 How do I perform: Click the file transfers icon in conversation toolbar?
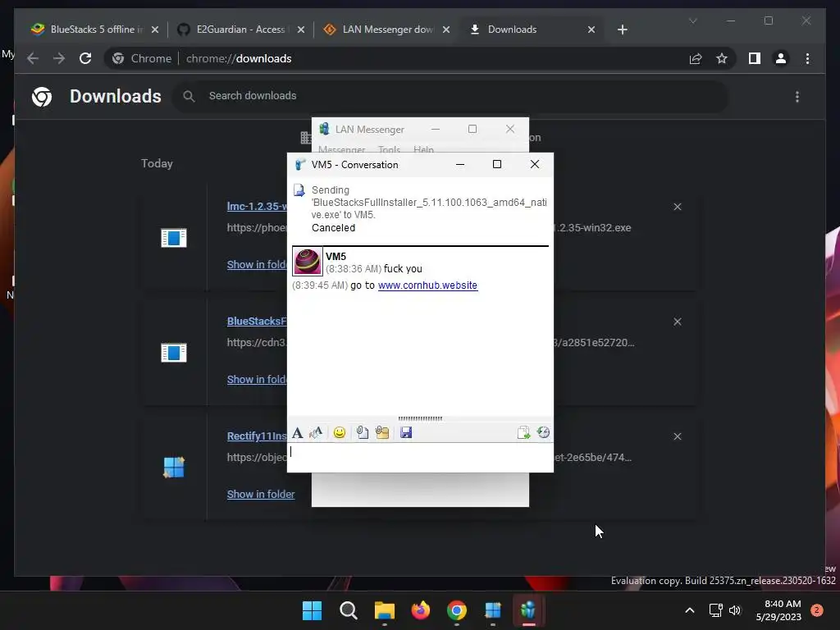(523, 432)
